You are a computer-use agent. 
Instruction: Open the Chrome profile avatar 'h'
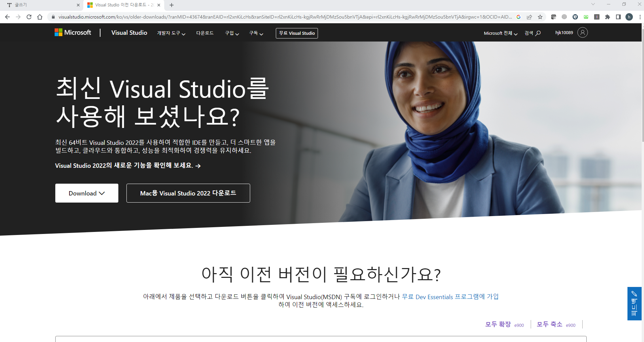629,17
